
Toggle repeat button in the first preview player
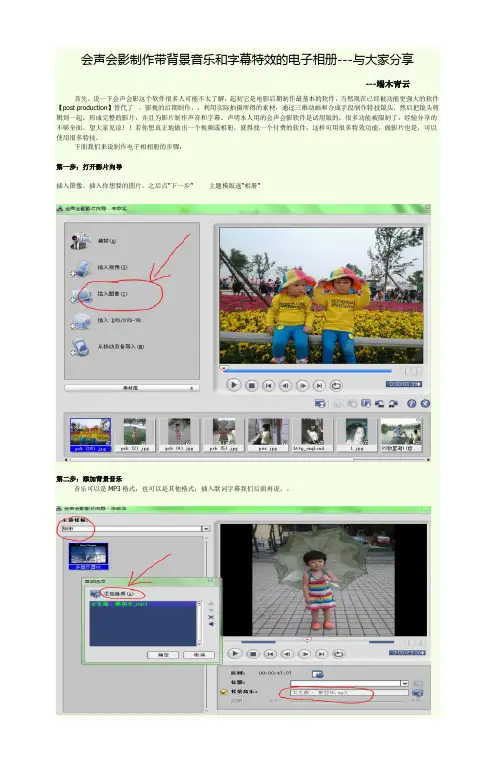336,385
